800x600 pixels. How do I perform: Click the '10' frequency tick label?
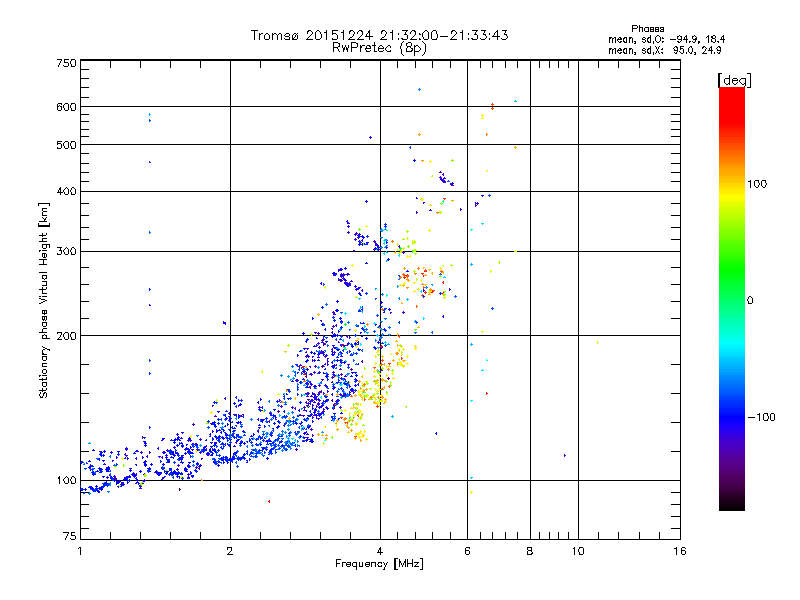coord(578,551)
